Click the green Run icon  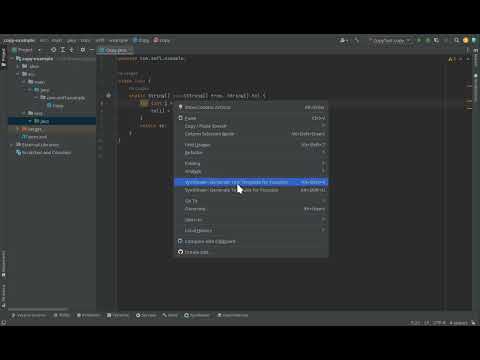coord(419,41)
